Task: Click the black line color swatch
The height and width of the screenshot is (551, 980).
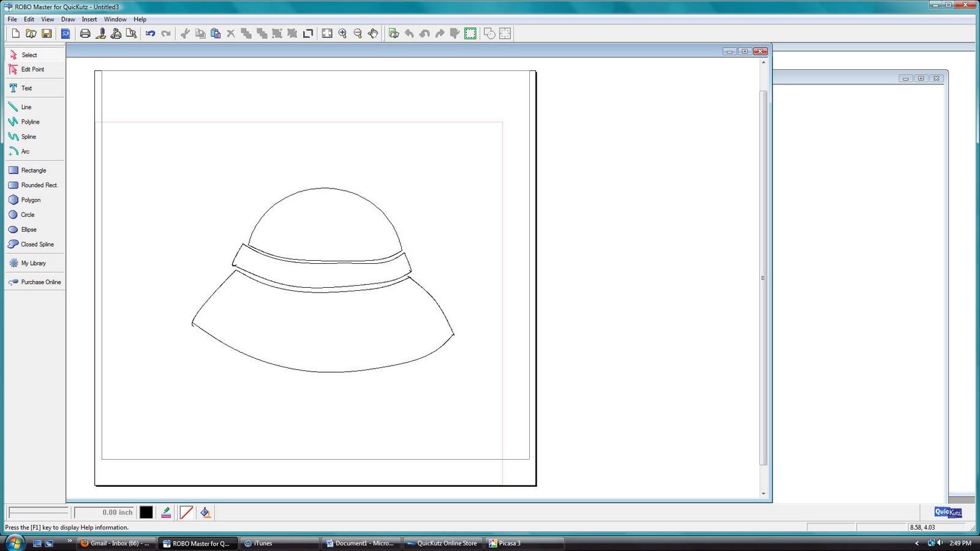Action: point(146,512)
